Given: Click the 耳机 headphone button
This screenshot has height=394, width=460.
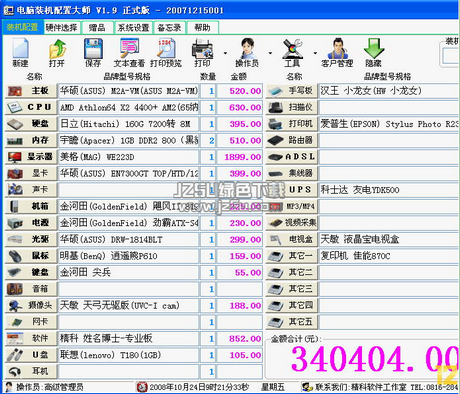Looking at the screenshot, I should coord(31,371).
